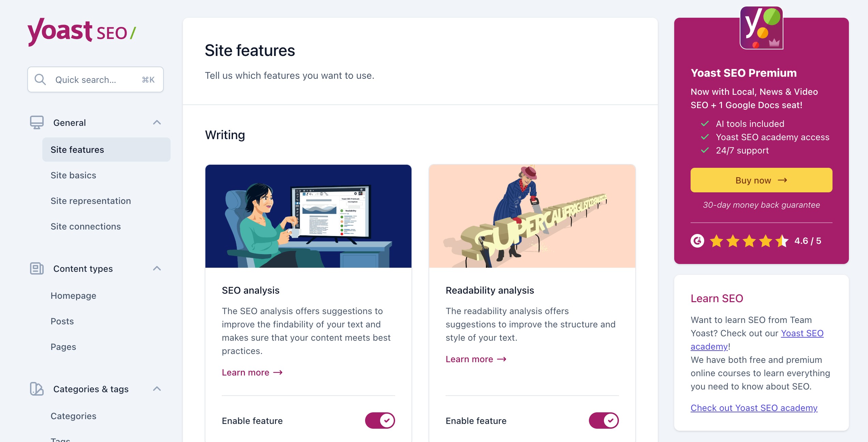
Task: Collapse Categories & tags chevron
Action: tap(157, 389)
